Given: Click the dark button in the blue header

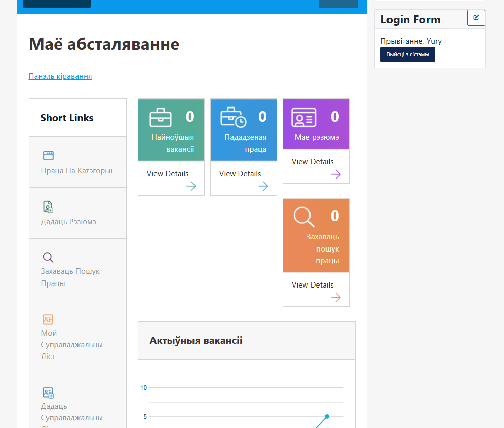Looking at the screenshot, I should (x=57, y=4).
